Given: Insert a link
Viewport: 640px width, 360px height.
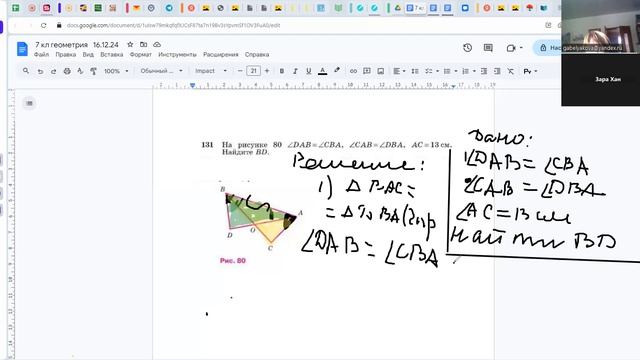Looking at the screenshot, I should (353, 71).
